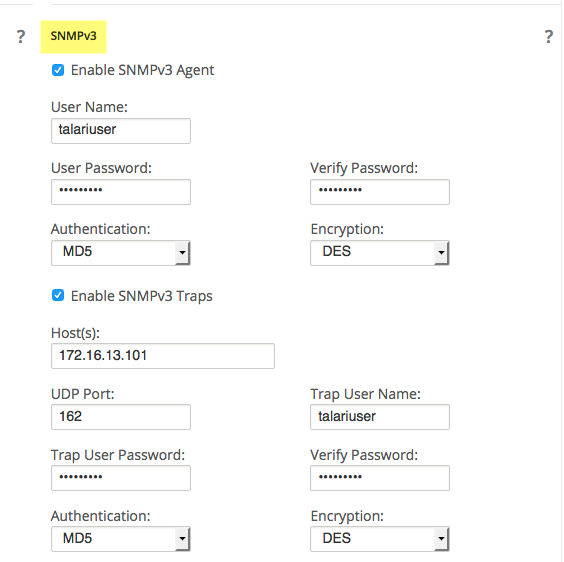Uncheck Enable SNMPv3 Agent checkbox
564x562 pixels.
(58, 70)
